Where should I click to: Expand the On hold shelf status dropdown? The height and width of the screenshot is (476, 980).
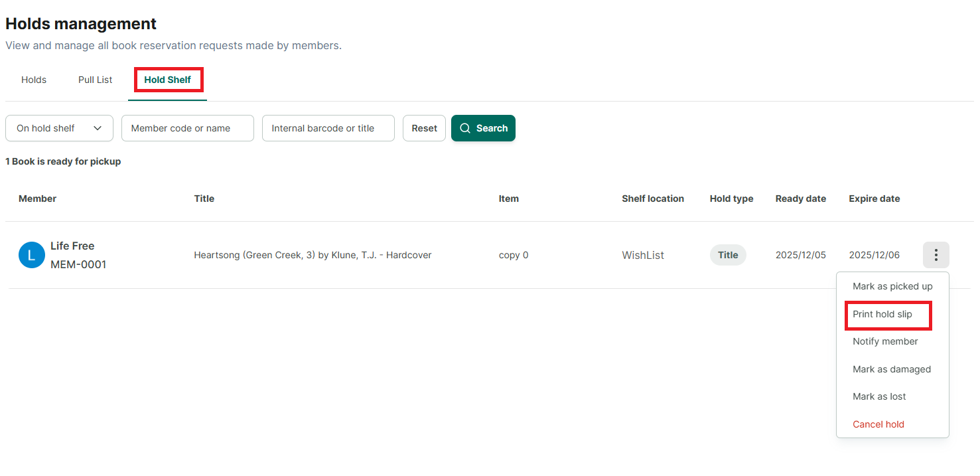60,128
